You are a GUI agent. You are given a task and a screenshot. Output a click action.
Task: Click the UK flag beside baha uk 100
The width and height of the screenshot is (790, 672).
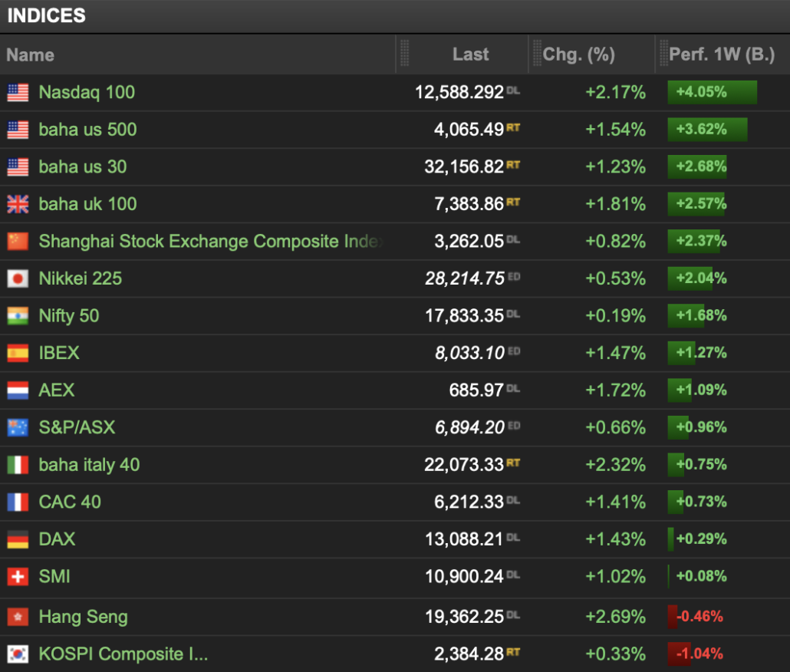18,204
